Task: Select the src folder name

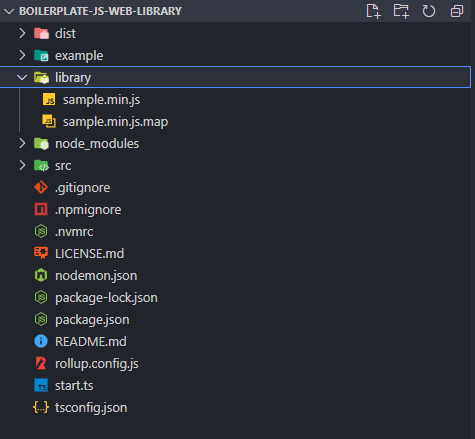Action: pos(63,166)
